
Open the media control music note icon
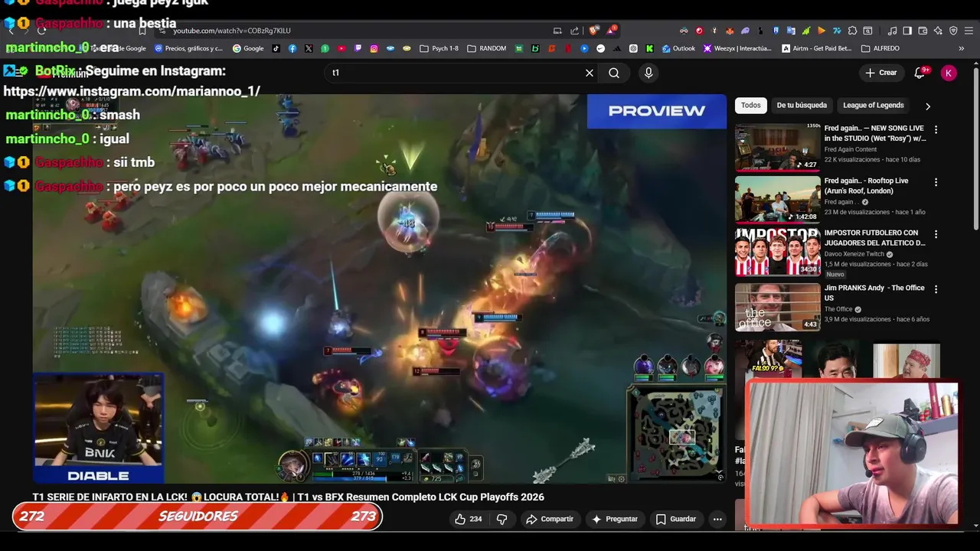pos(892,31)
